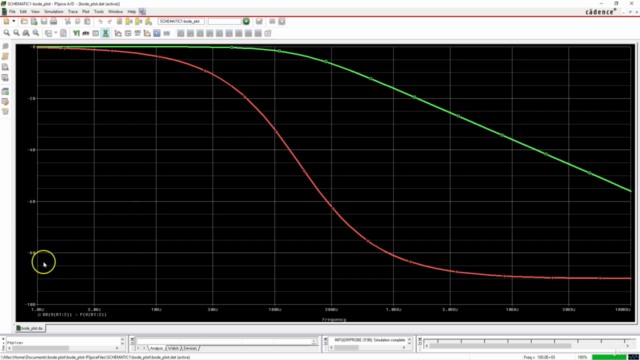Click the Open folder toolbar icon

(x=24, y=21)
